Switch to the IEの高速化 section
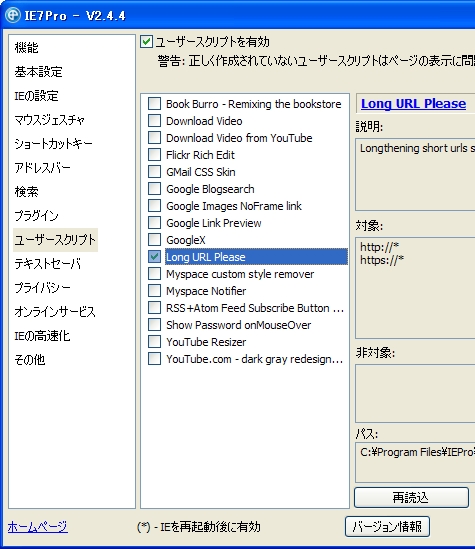475x549 pixels. [42, 336]
